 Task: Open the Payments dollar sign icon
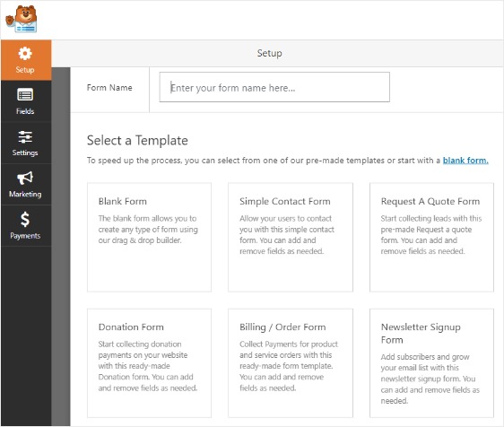coord(25,219)
